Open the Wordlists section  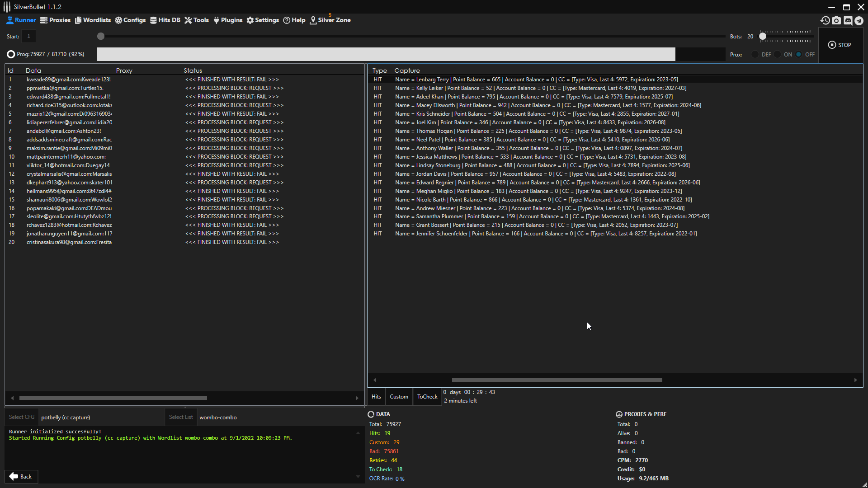pyautogui.click(x=93, y=20)
